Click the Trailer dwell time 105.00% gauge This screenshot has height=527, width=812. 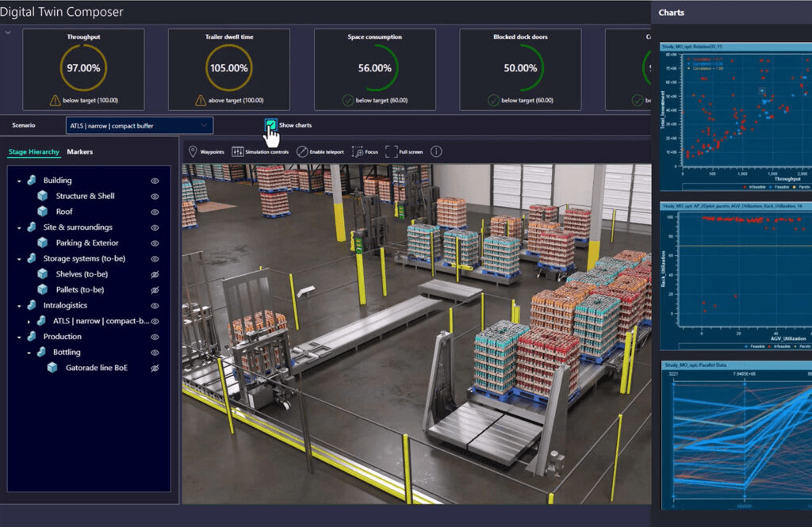(229, 68)
